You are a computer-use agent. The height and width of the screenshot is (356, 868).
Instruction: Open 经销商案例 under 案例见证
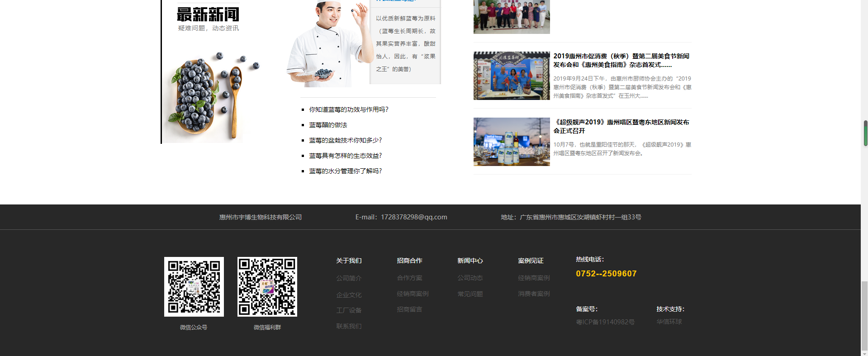(x=534, y=278)
